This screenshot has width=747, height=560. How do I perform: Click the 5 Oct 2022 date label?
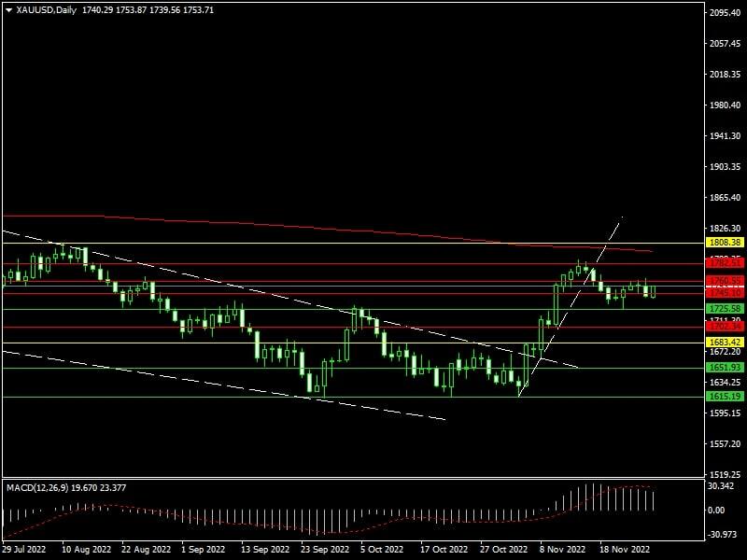382,549
